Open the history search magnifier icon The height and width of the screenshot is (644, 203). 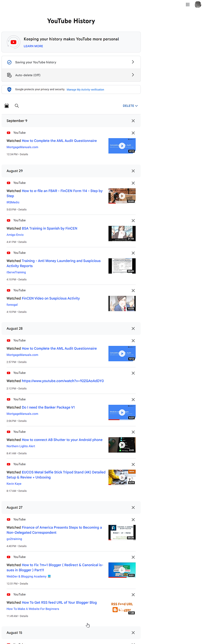pyautogui.click(x=17, y=106)
